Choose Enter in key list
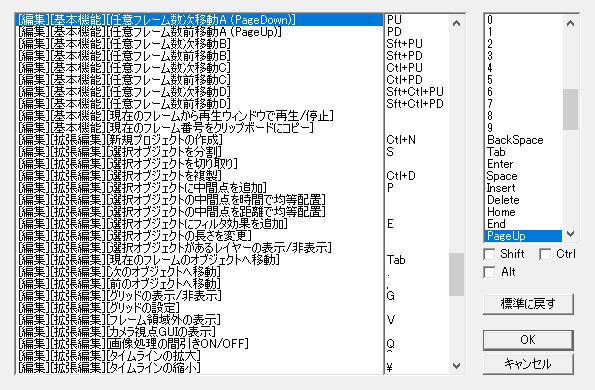Viewport: 595px width, 390px height. point(524,164)
